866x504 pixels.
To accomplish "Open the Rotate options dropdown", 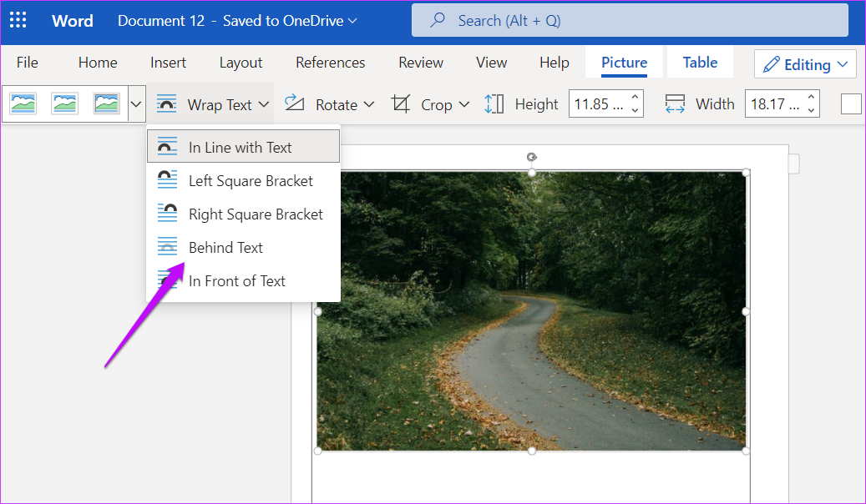I will coord(368,103).
